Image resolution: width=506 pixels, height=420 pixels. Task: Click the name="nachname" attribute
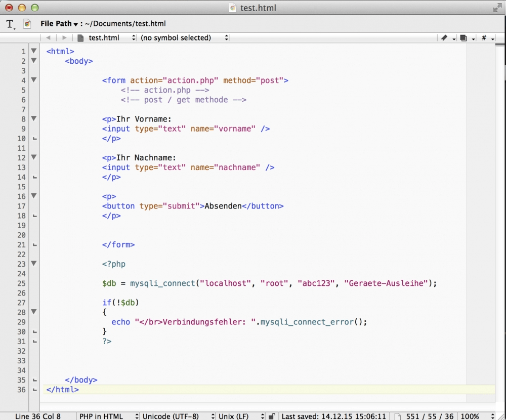(x=225, y=167)
